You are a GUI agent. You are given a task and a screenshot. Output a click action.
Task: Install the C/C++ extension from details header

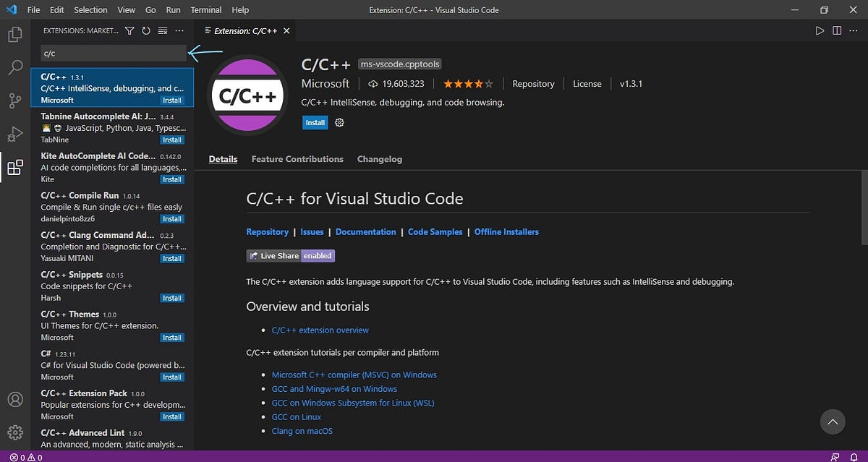click(x=315, y=123)
